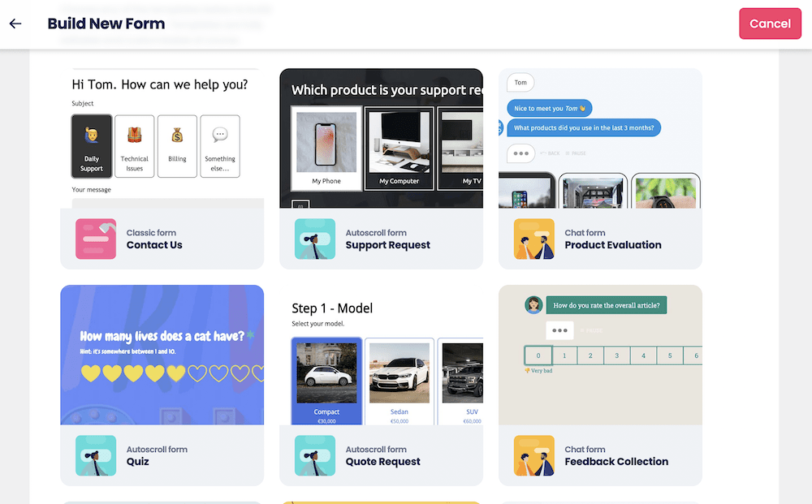The height and width of the screenshot is (504, 812).
Task: Cancel building the new form
Action: [770, 24]
